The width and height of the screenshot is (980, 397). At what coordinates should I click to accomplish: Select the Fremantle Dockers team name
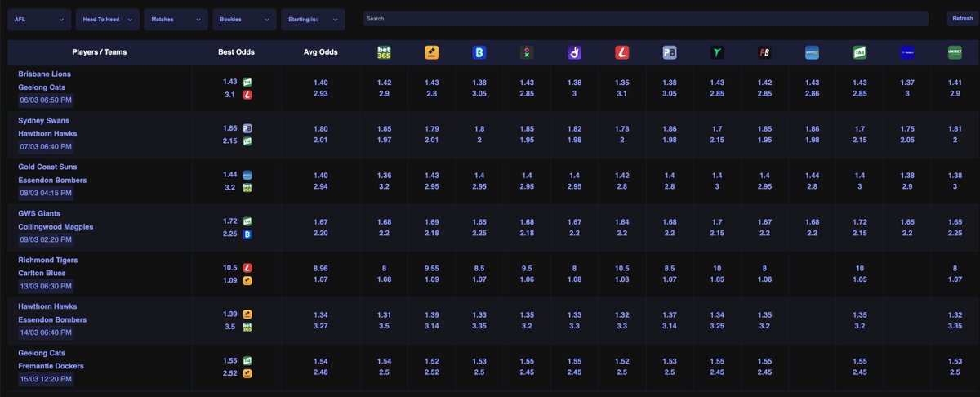(x=51, y=366)
